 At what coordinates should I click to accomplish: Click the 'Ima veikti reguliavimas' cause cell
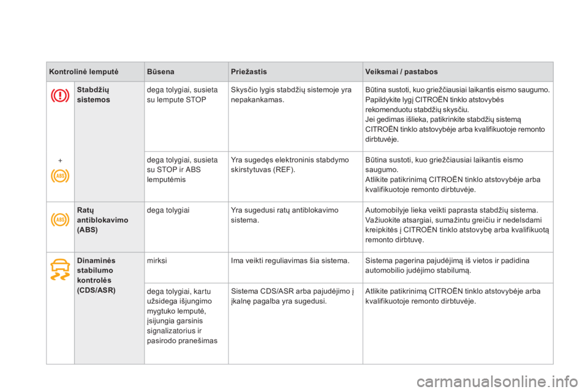290,260
